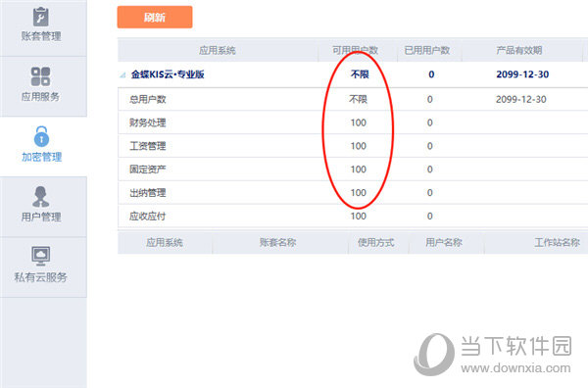
Task: Select the 固定资产 row
Action: (x=353, y=170)
